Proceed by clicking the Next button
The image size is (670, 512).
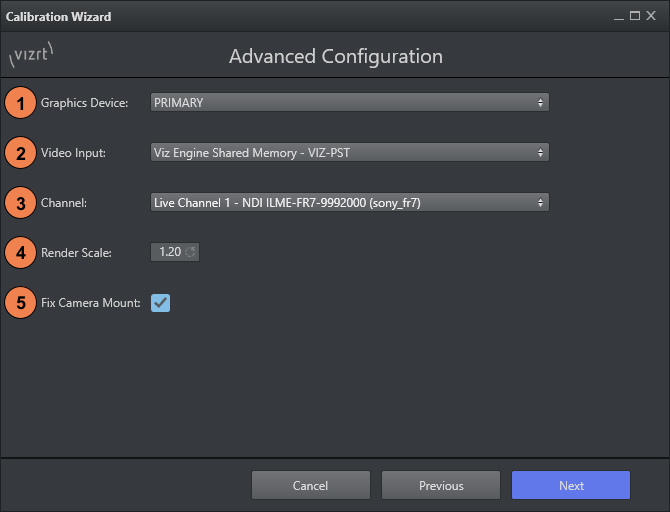[x=571, y=485]
